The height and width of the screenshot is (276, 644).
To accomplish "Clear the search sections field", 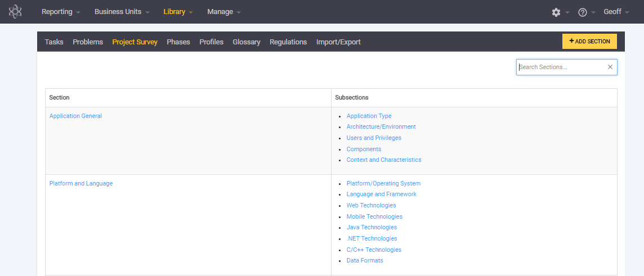I will 610,67.
